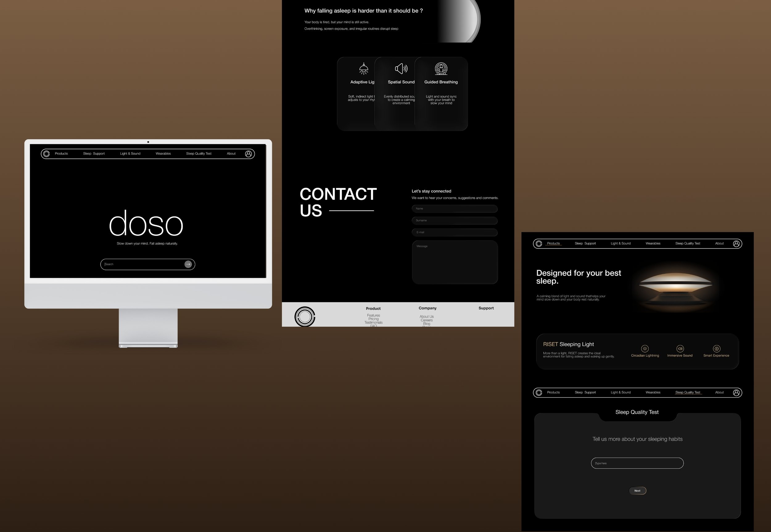Open Light & Sound in the product page navbar
The width and height of the screenshot is (771, 532).
click(621, 244)
